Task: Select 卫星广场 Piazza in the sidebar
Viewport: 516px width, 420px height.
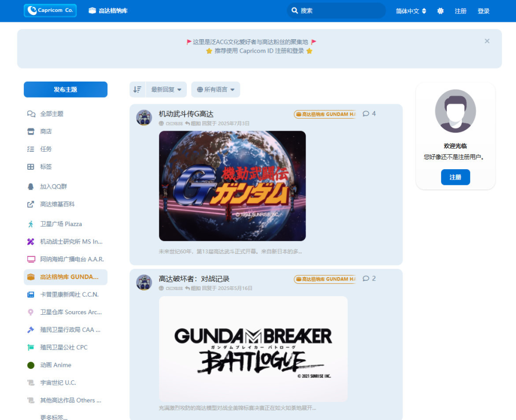Action: click(x=60, y=224)
